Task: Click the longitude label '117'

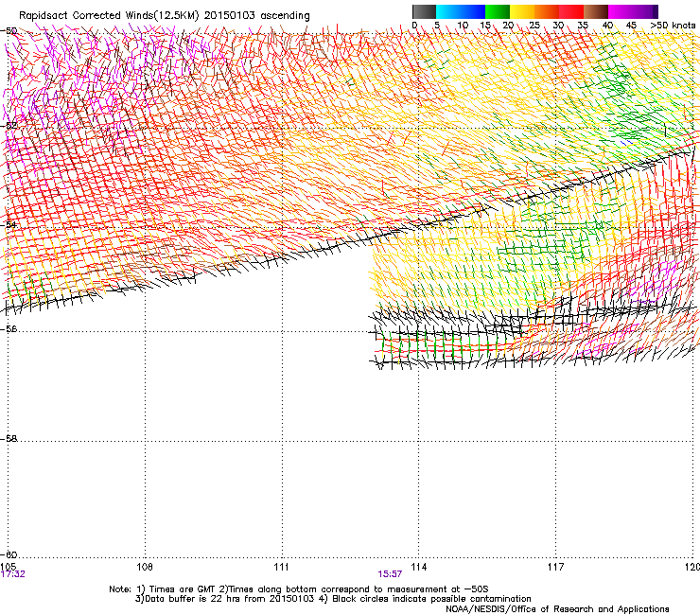Action: (x=556, y=567)
